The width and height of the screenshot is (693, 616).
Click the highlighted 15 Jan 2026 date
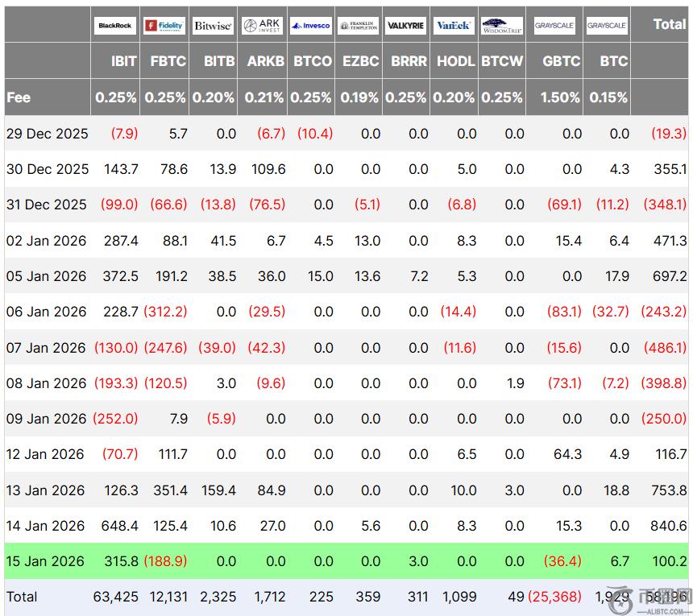pos(45,561)
